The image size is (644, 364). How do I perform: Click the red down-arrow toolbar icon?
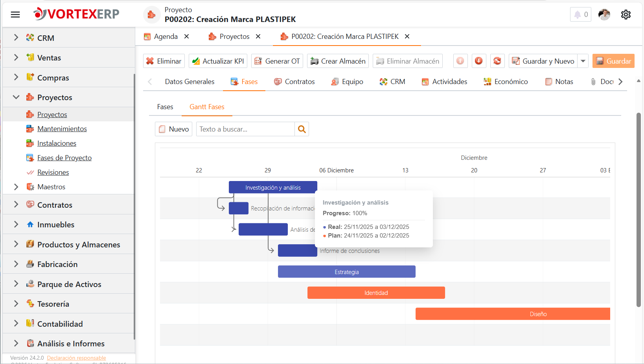(x=478, y=61)
